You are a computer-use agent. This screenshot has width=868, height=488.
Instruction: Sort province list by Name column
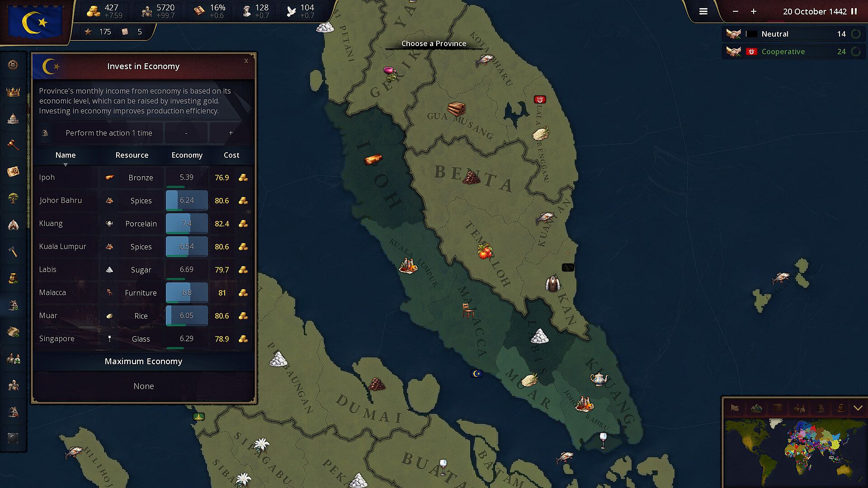[x=66, y=155]
